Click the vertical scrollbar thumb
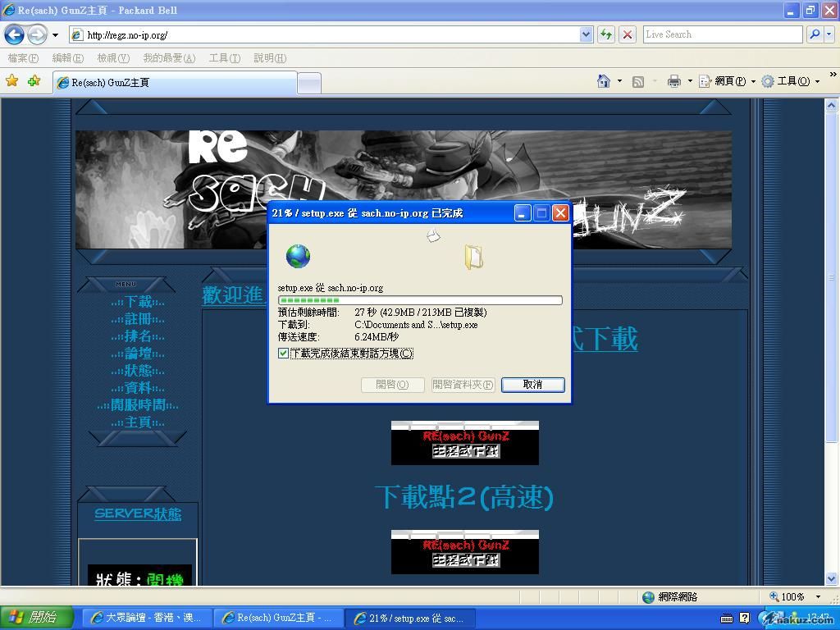 pos(831,277)
